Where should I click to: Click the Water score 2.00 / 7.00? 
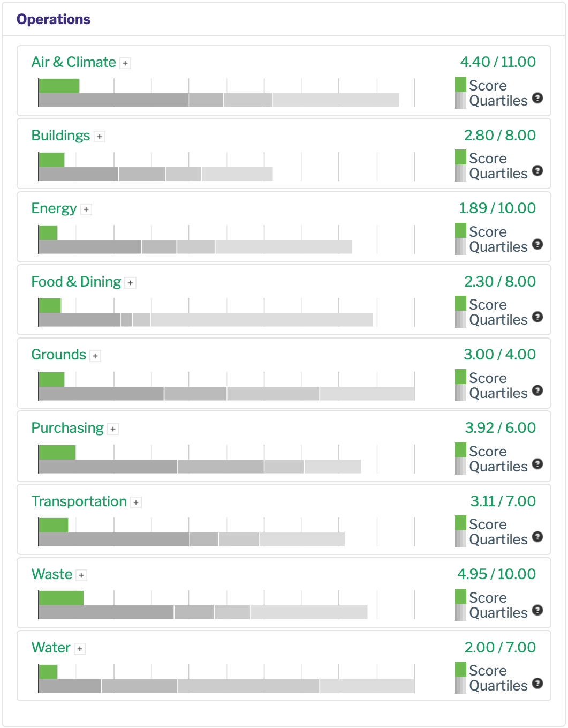[499, 648]
